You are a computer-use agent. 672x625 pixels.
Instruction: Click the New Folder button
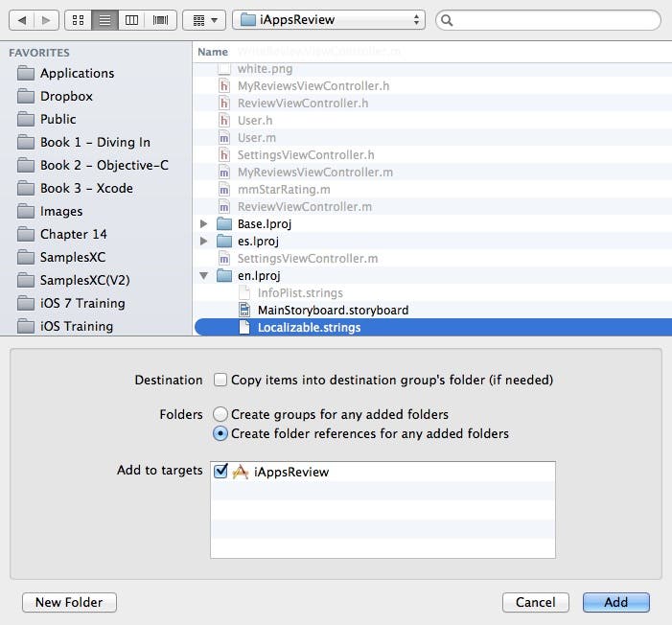[69, 602]
